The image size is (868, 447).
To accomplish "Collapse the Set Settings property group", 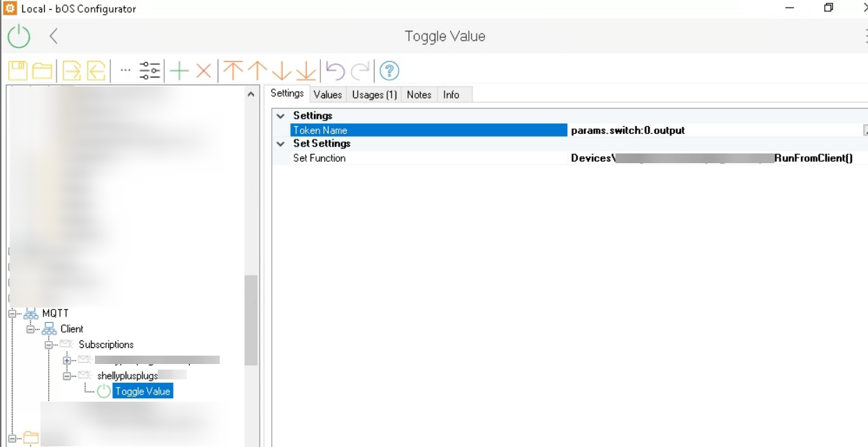I will pyautogui.click(x=280, y=144).
